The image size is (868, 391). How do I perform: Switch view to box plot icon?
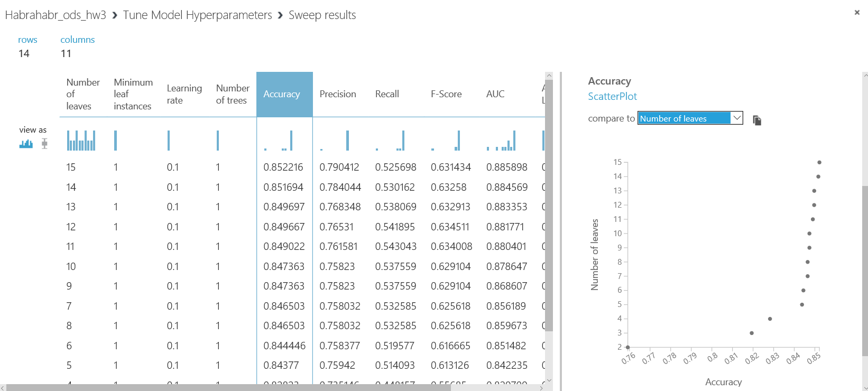[x=44, y=143]
